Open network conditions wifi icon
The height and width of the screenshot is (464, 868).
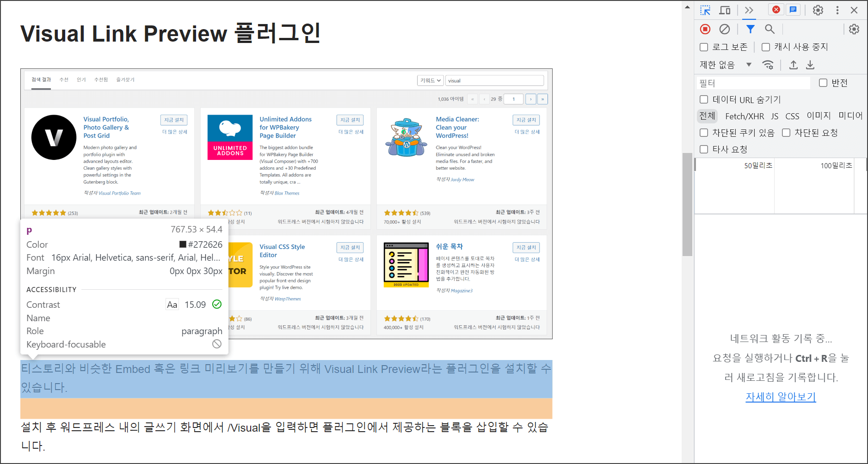pos(768,65)
